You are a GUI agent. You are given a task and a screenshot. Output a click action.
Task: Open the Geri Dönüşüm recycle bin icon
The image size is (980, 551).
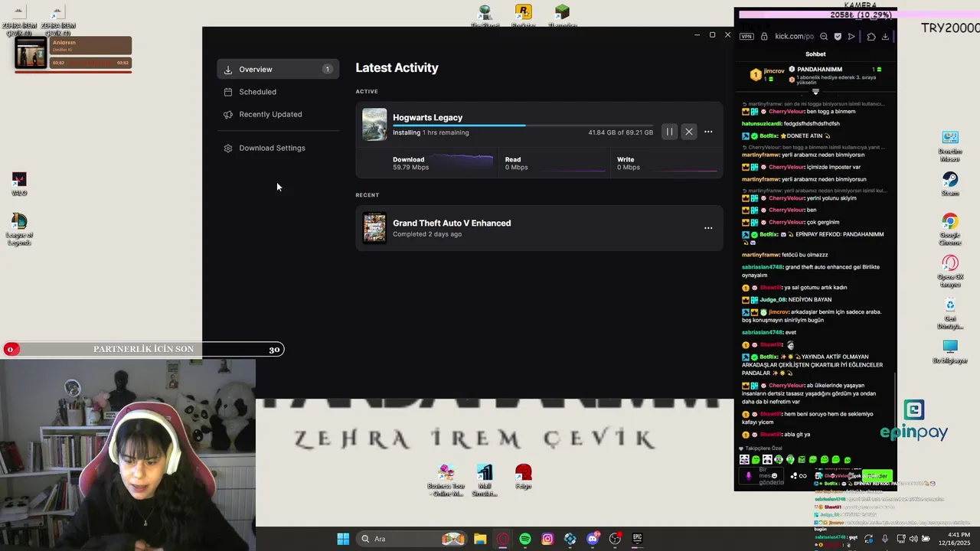point(950,314)
